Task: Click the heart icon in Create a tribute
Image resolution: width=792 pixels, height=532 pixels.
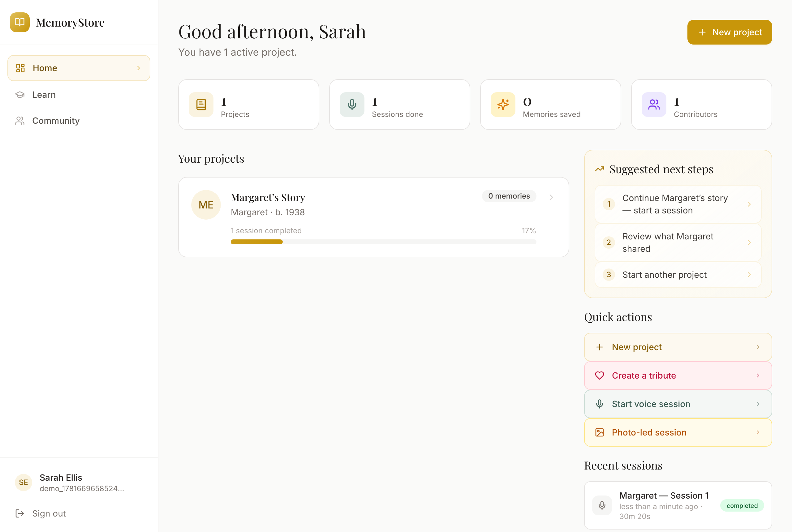Action: tap(600, 375)
